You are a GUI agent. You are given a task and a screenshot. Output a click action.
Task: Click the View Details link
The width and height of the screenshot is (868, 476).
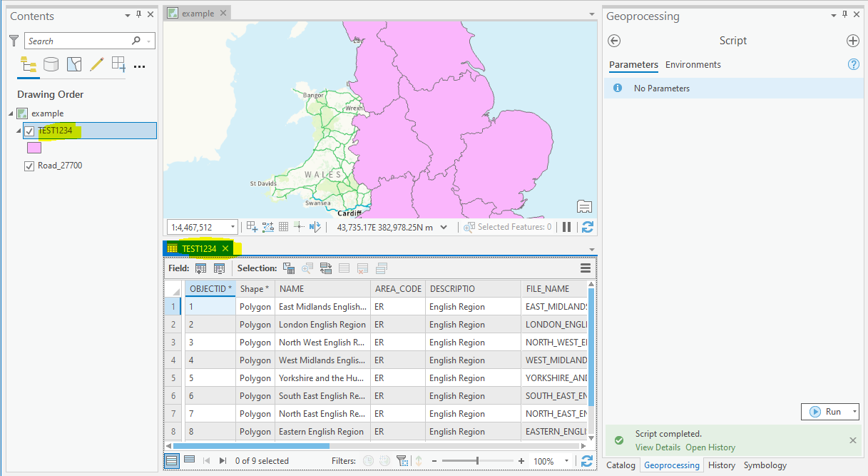pyautogui.click(x=658, y=447)
